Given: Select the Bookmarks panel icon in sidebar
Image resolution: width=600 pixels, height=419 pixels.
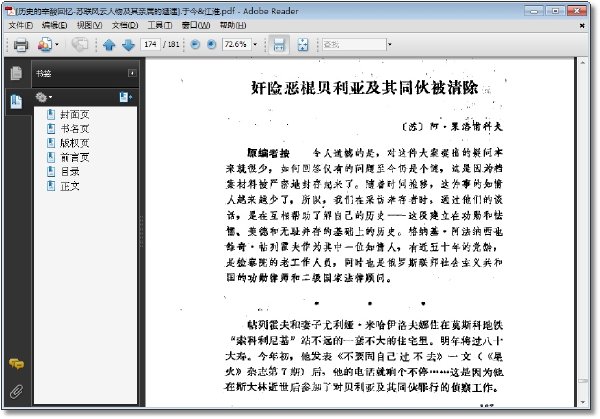Looking at the screenshot, I should click(x=16, y=102).
